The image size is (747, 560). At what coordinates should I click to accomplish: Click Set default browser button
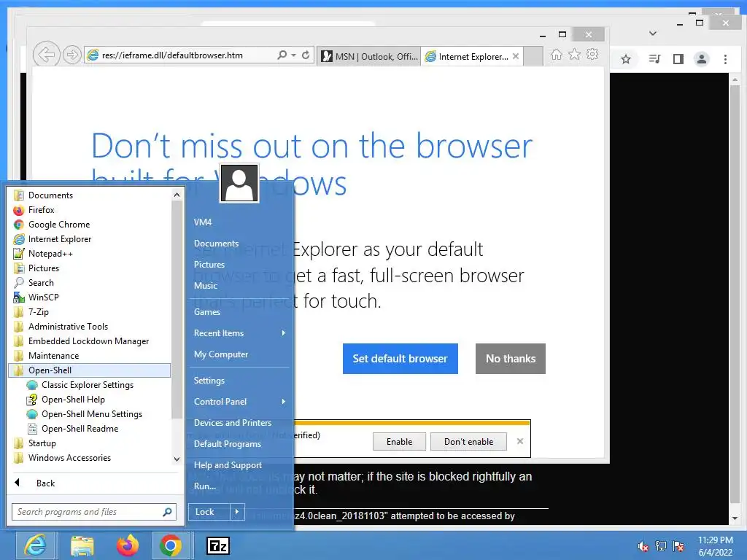[400, 359]
